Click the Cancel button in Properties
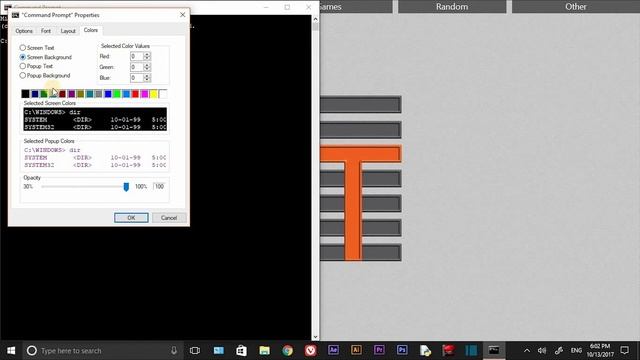The image size is (640, 360). click(x=169, y=218)
